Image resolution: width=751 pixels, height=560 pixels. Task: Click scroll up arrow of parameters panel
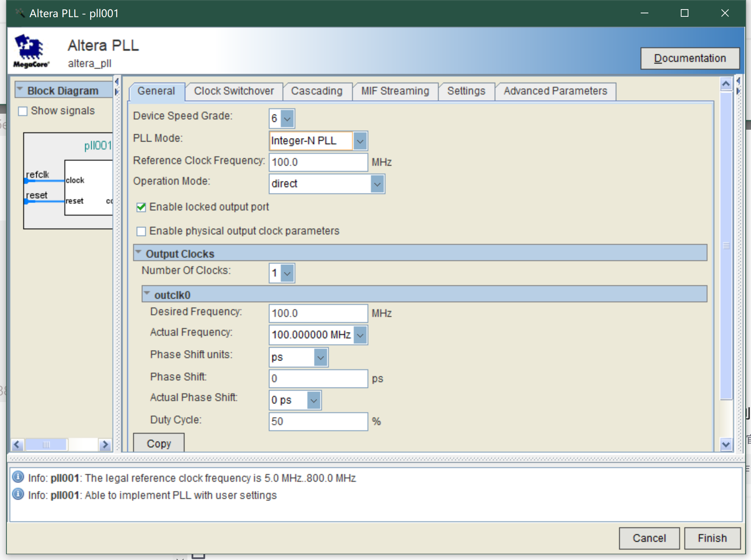pyautogui.click(x=726, y=84)
